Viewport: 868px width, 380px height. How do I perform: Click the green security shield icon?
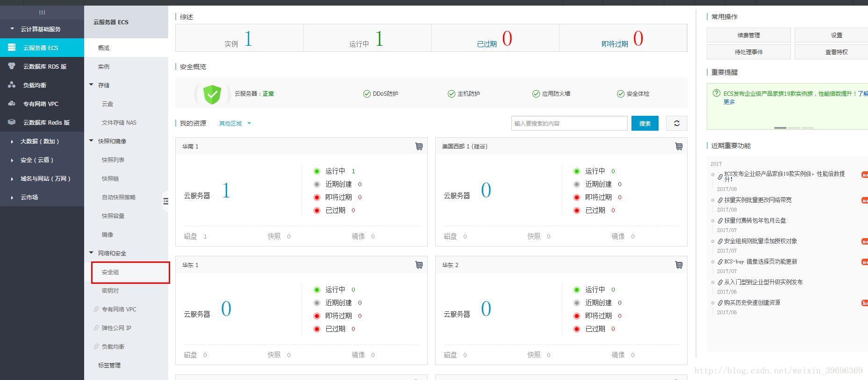pyautogui.click(x=212, y=94)
